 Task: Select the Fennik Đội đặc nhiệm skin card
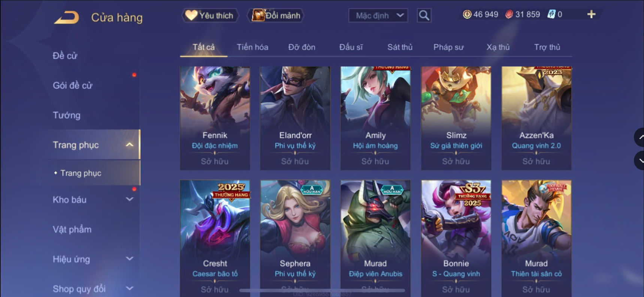pyautogui.click(x=215, y=118)
